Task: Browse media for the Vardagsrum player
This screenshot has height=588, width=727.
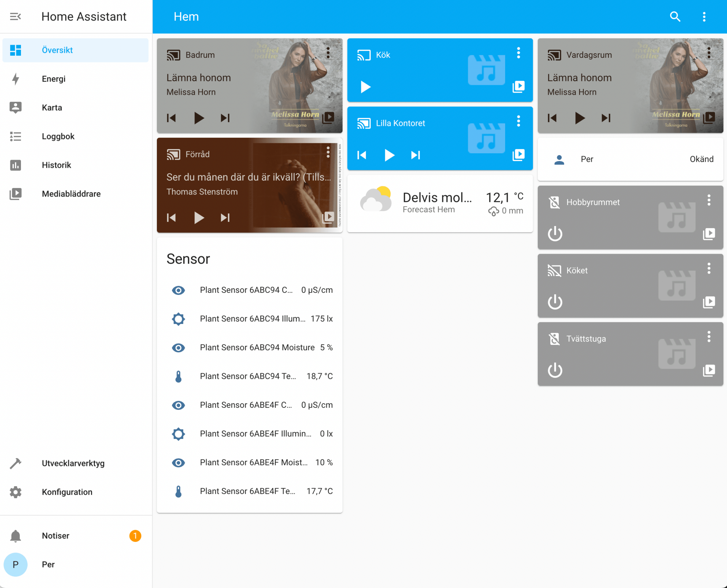Action: 709,117
